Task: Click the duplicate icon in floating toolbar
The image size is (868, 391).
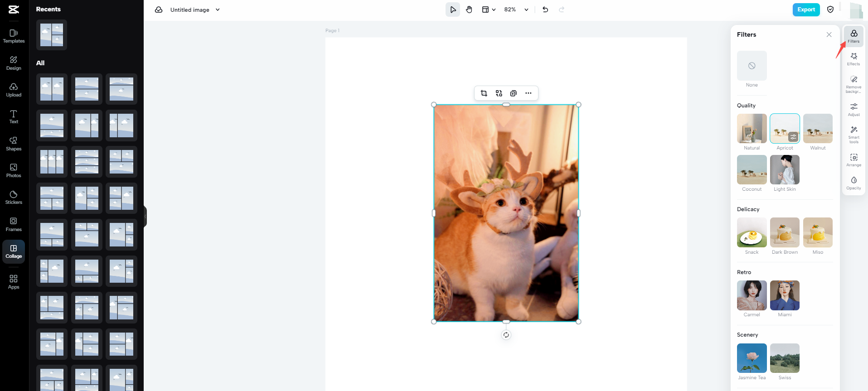Action: tap(514, 93)
